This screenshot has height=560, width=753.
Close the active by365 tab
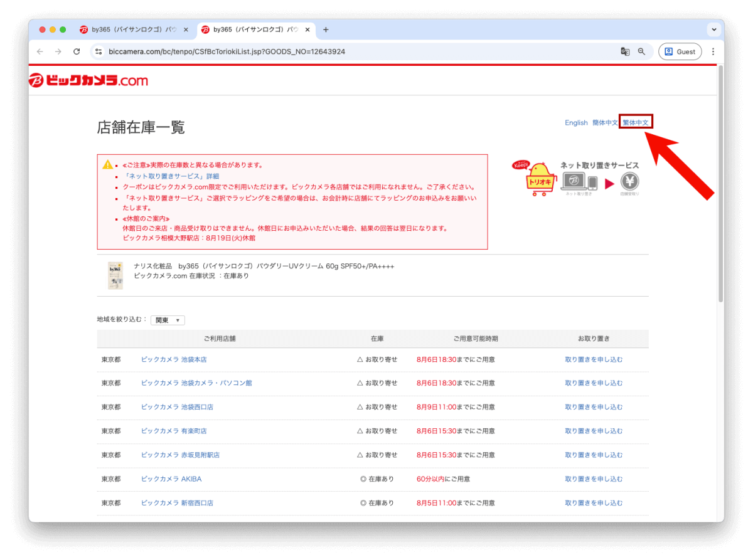[307, 29]
